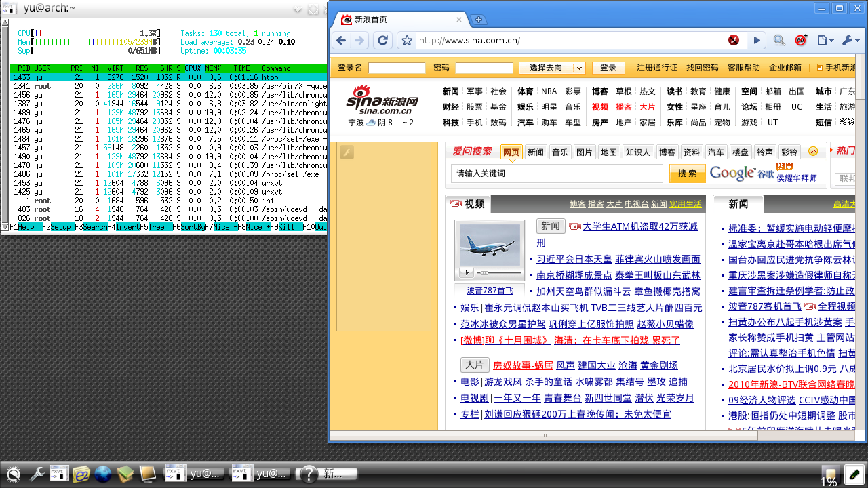Click the URL address field
The width and height of the screenshot is (868, 488).
570,41
